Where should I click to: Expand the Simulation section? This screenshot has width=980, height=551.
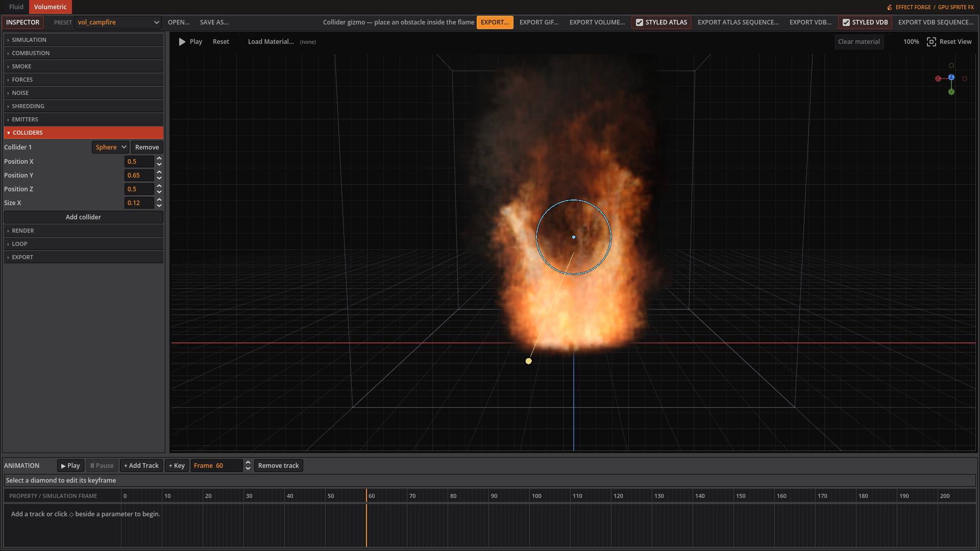click(84, 40)
